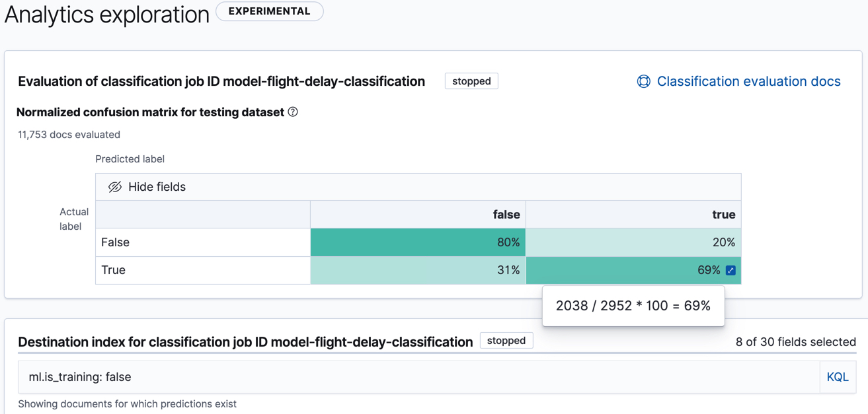The image size is (868, 414).
Task: Click the life-ring docs icon near Classification evaluation
Action: click(643, 81)
